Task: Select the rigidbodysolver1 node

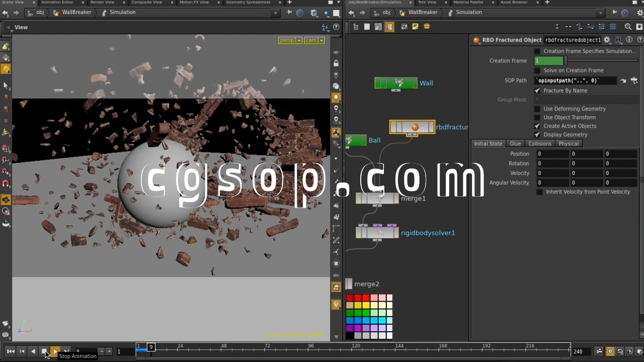Action: click(377, 232)
